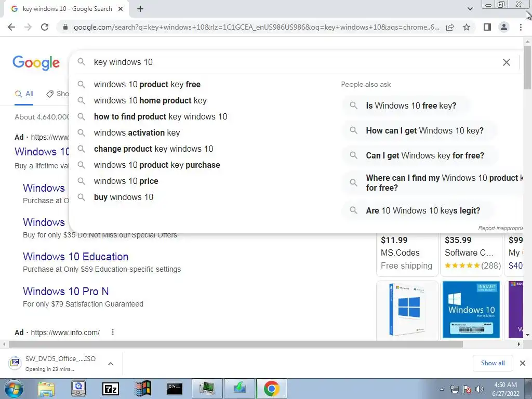Launch 7-Zip from the taskbar
The height and width of the screenshot is (399, 532).
[x=111, y=389]
